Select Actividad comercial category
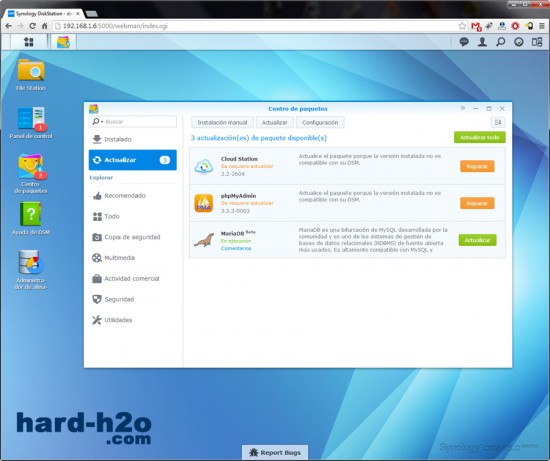 point(133,279)
